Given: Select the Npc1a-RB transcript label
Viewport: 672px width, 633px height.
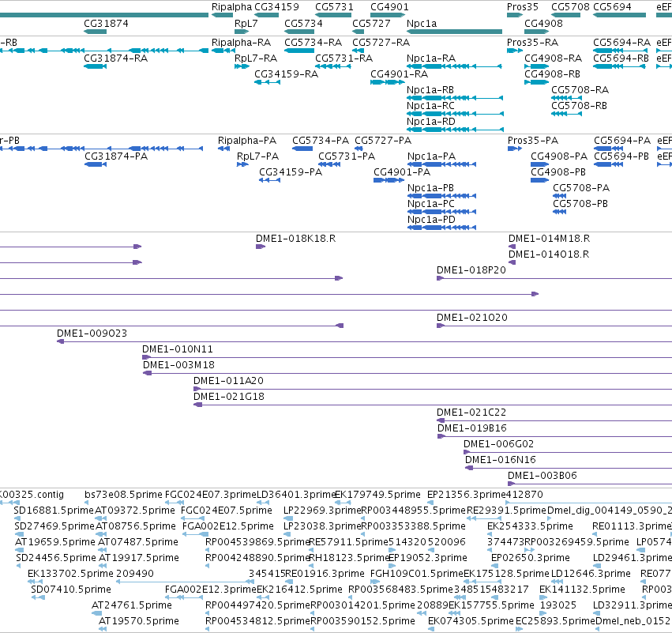Looking at the screenshot, I should coord(430,90).
